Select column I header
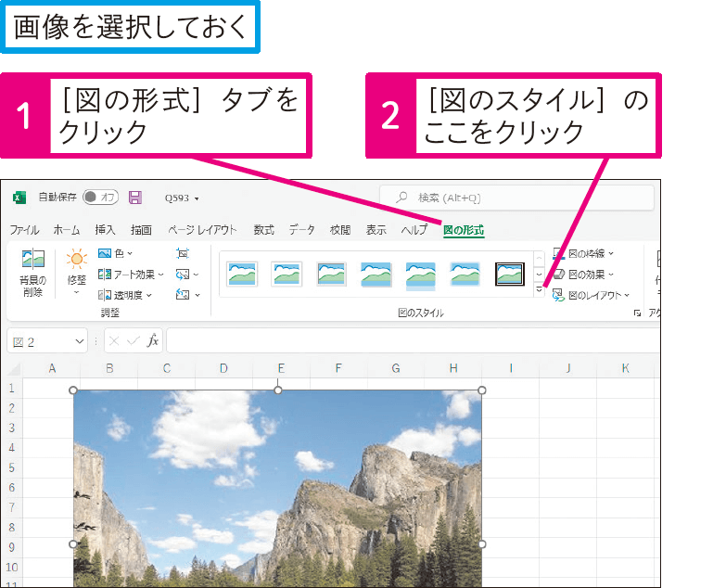The image size is (726, 588). (511, 368)
